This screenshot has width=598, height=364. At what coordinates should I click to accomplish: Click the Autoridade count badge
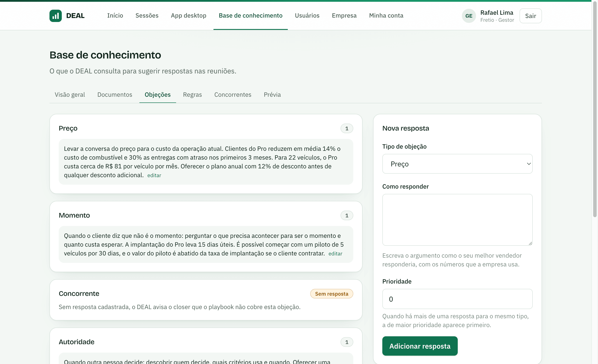click(347, 342)
